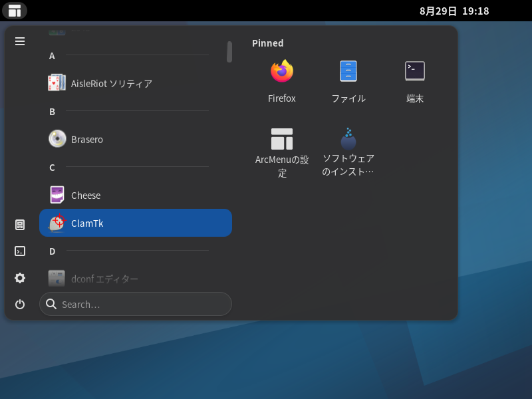
Task: Click the letter D section header
Action: (52, 251)
